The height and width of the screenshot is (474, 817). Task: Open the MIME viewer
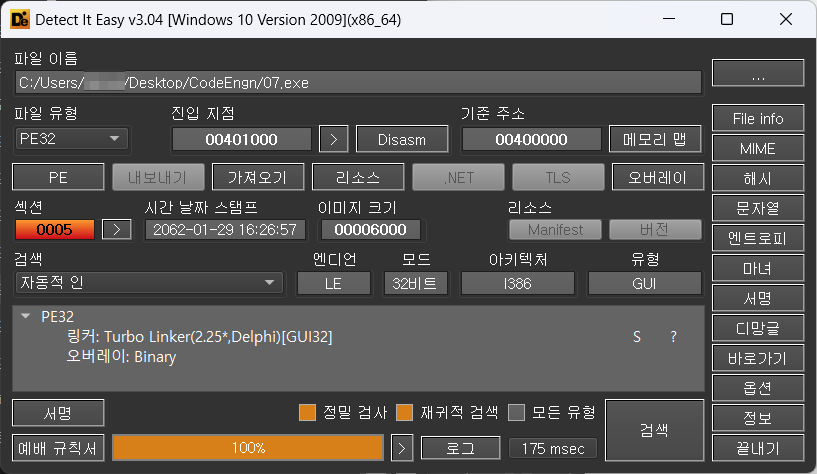coord(758,149)
